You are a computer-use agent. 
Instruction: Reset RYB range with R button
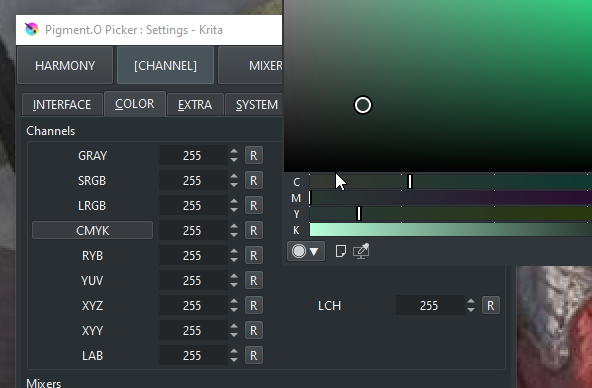click(x=254, y=256)
